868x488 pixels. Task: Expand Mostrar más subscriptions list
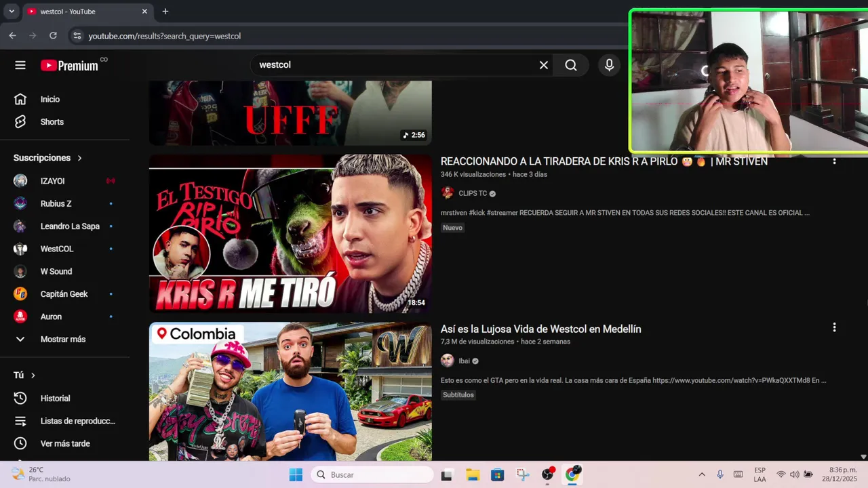click(x=64, y=339)
